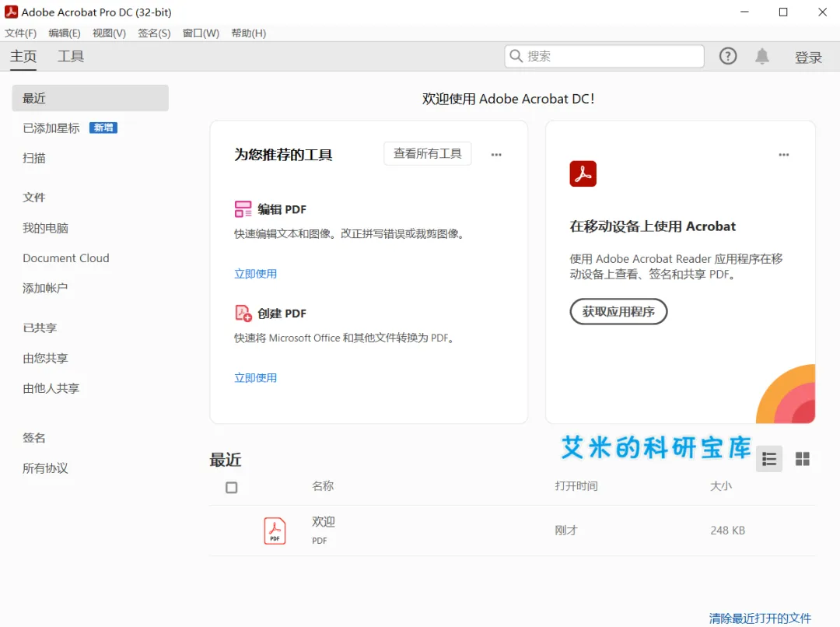
Task: Open notifications bell icon
Action: [761, 56]
